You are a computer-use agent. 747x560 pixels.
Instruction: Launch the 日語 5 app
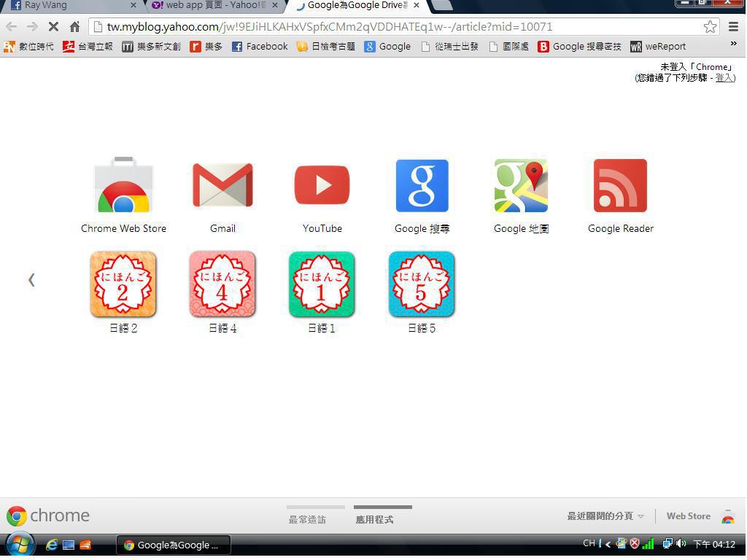422,284
